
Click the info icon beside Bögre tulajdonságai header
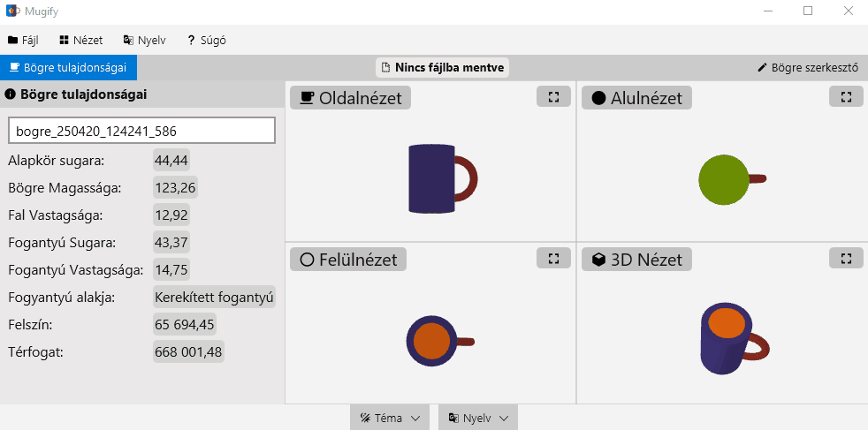click(10, 94)
